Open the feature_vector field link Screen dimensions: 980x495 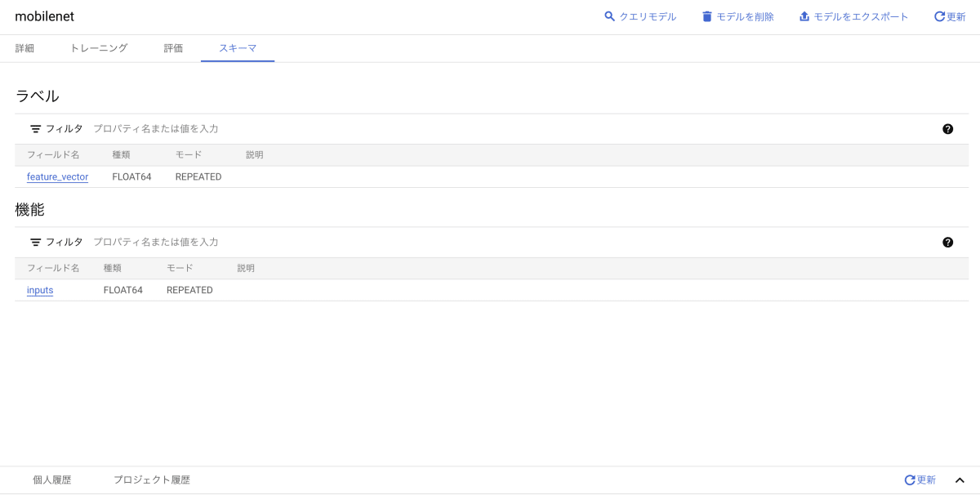click(57, 176)
